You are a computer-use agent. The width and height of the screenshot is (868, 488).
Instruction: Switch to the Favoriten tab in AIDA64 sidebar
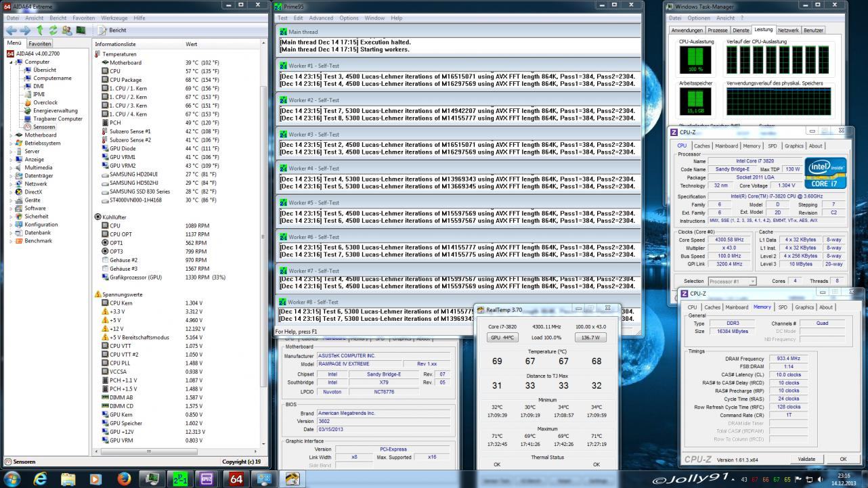39,43
